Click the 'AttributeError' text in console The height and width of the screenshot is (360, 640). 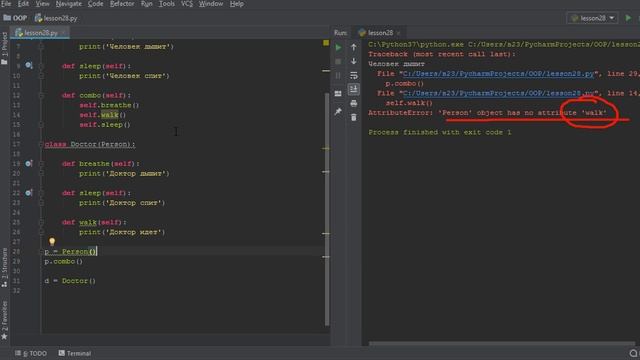(398, 113)
